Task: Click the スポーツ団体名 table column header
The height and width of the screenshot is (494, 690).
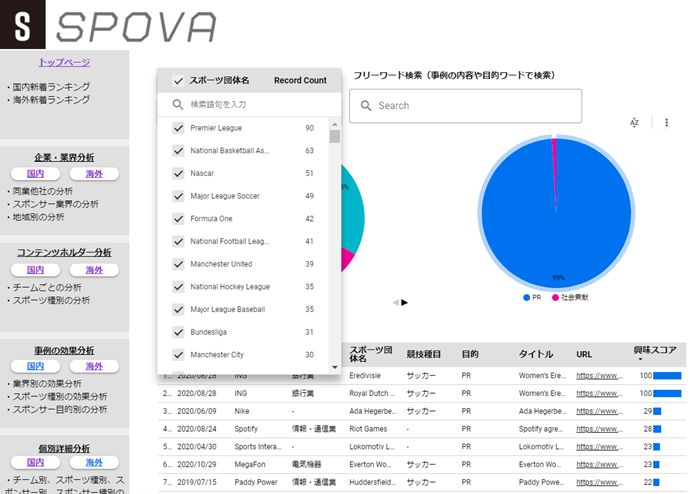Action: tap(371, 354)
